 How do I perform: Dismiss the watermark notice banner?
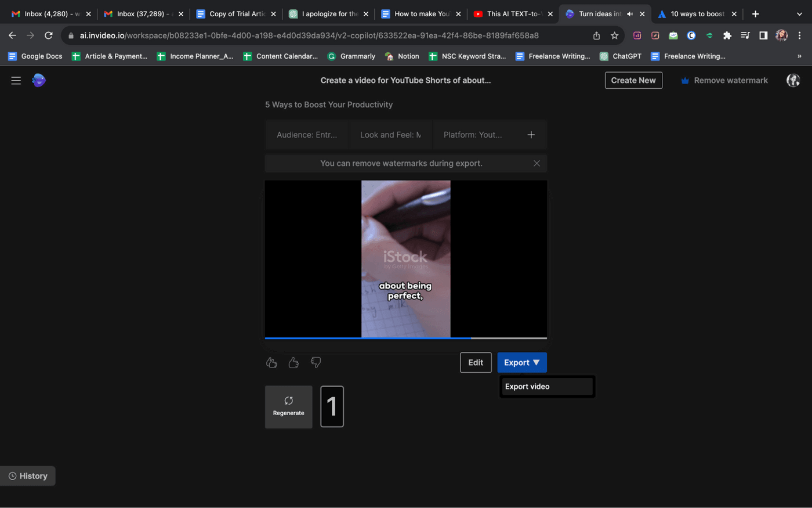(536, 163)
